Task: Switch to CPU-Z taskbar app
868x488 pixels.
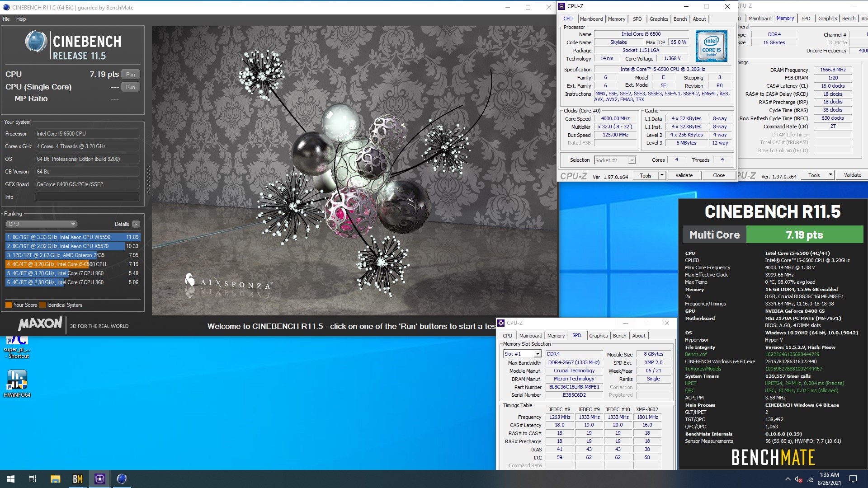Action: pyautogui.click(x=100, y=479)
